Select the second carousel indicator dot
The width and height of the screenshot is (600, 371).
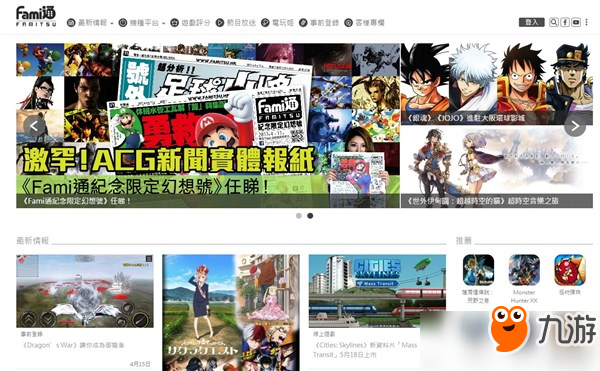point(310,216)
